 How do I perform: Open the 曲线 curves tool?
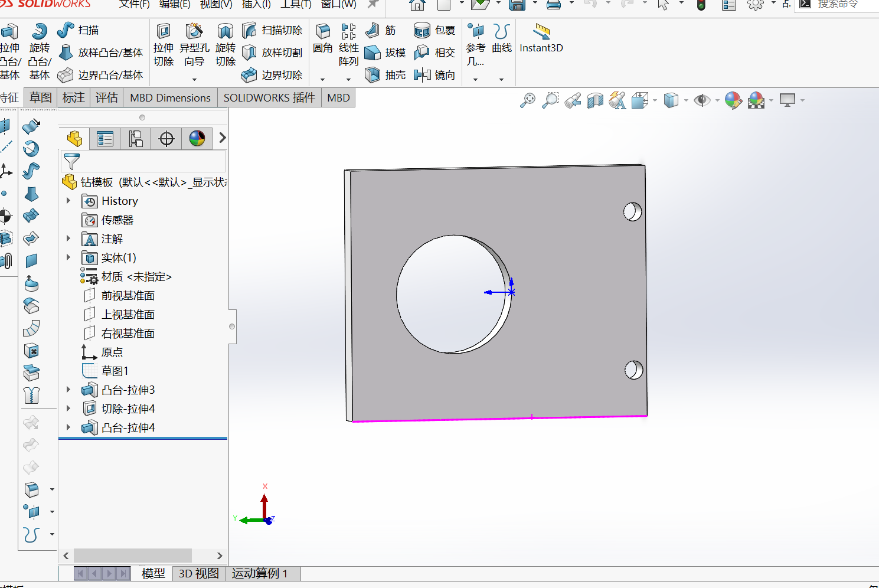[502, 39]
